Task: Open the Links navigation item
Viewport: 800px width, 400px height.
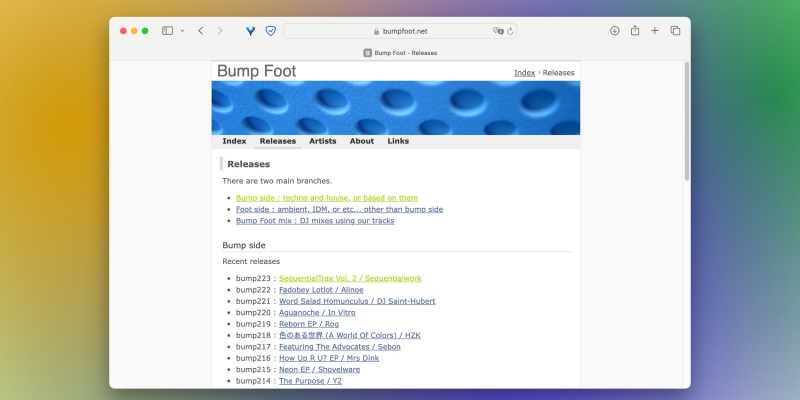Action: pyautogui.click(x=398, y=141)
